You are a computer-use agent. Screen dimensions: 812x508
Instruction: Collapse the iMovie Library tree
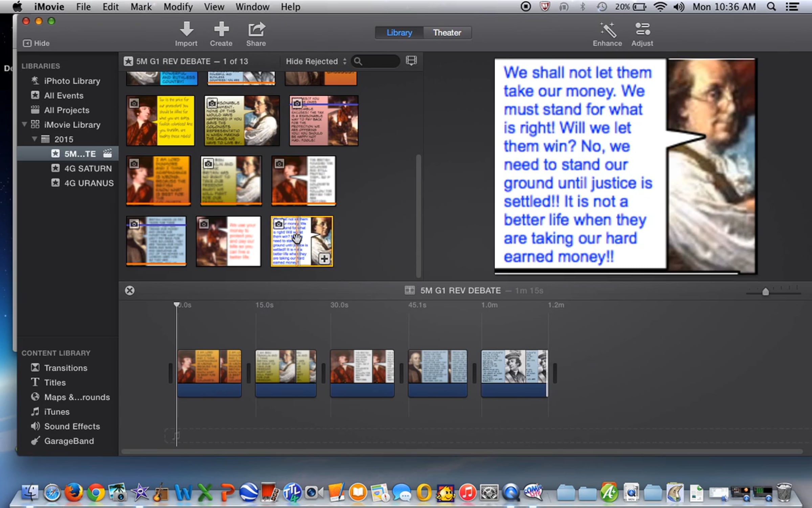[x=24, y=124]
